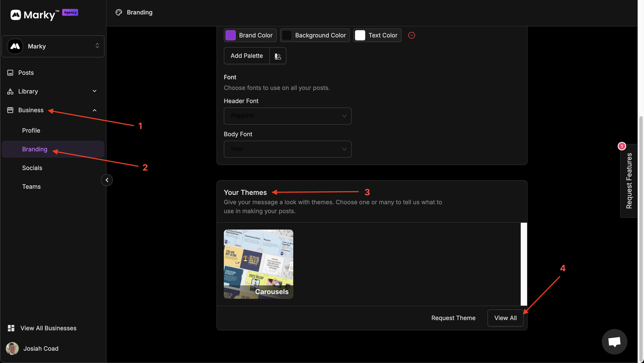Viewport: 644px width, 363px height.
Task: Collapse the Business section chevron
Action: pyautogui.click(x=94, y=110)
